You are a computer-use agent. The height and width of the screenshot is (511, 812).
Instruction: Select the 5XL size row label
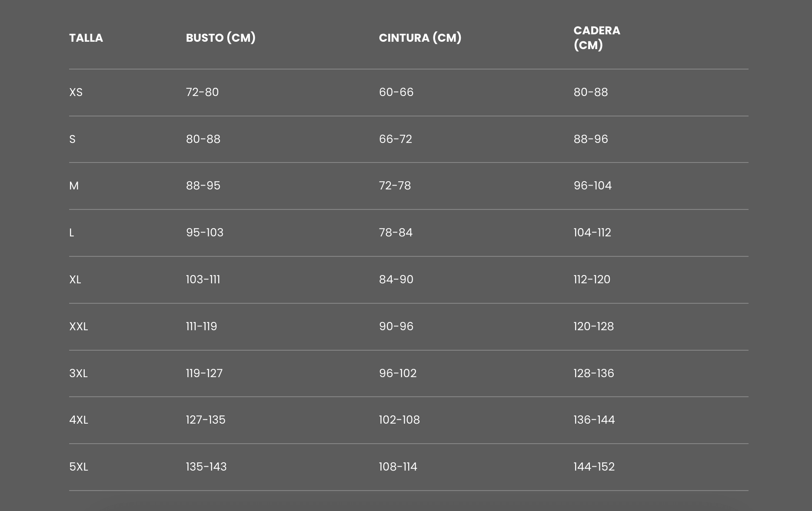79,467
